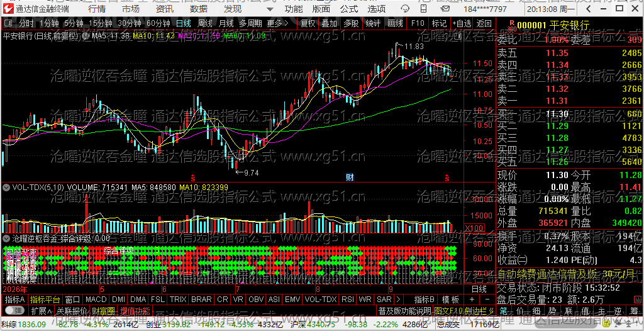Image resolution: width=644 pixels, height=331 pixels.
Task: Open the 数据 menu
Action: (199, 9)
